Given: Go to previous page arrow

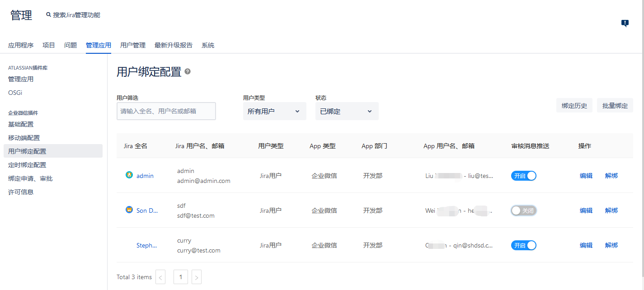Looking at the screenshot, I should coord(160,277).
